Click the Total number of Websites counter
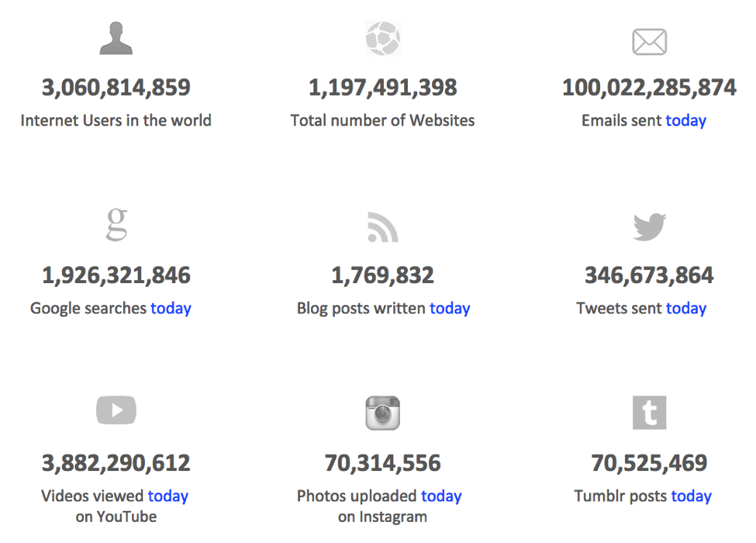The height and width of the screenshot is (543, 756). [x=383, y=88]
